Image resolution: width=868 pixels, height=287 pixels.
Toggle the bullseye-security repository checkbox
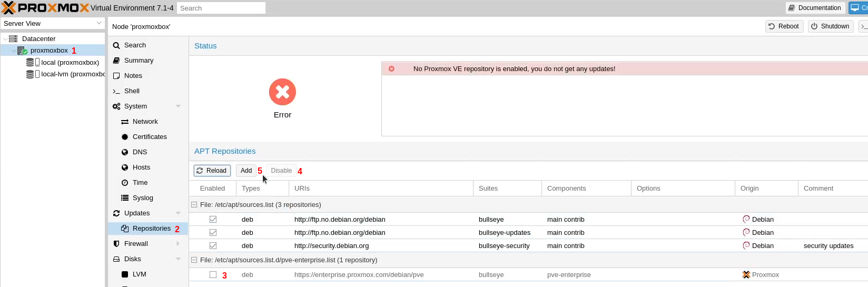(213, 246)
